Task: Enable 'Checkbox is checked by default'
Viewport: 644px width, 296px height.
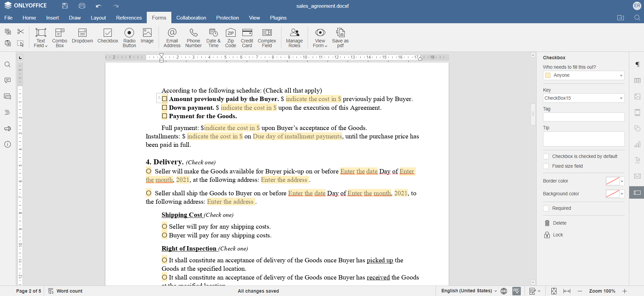Action: (546, 157)
